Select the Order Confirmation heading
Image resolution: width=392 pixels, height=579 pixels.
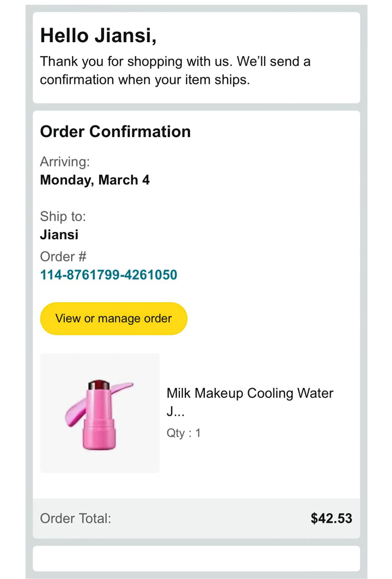tap(115, 132)
